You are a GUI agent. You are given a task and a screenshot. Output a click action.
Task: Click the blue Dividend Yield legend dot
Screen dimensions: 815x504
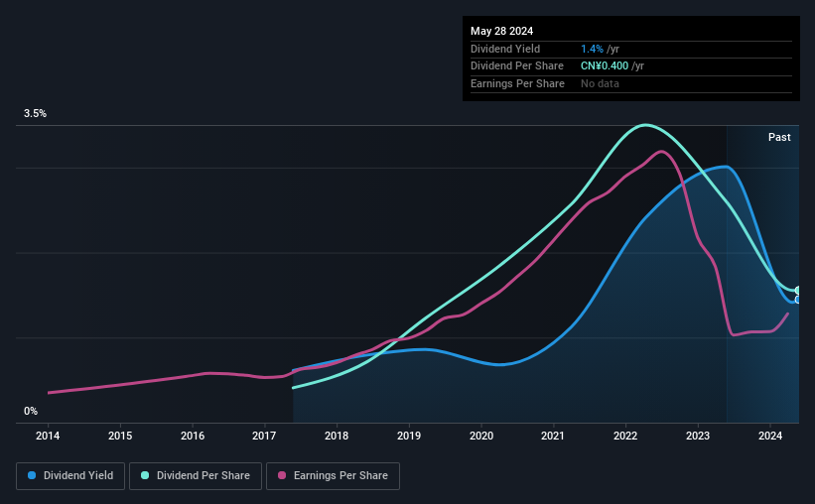tap(32, 476)
